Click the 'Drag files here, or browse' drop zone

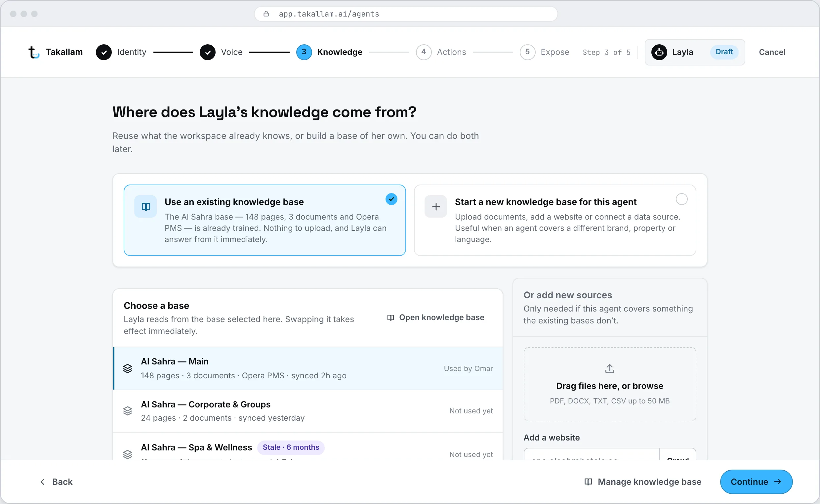click(x=609, y=384)
